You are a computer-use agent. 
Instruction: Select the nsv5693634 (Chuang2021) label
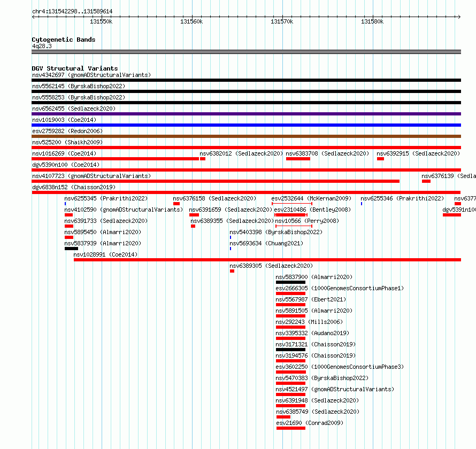(266, 243)
